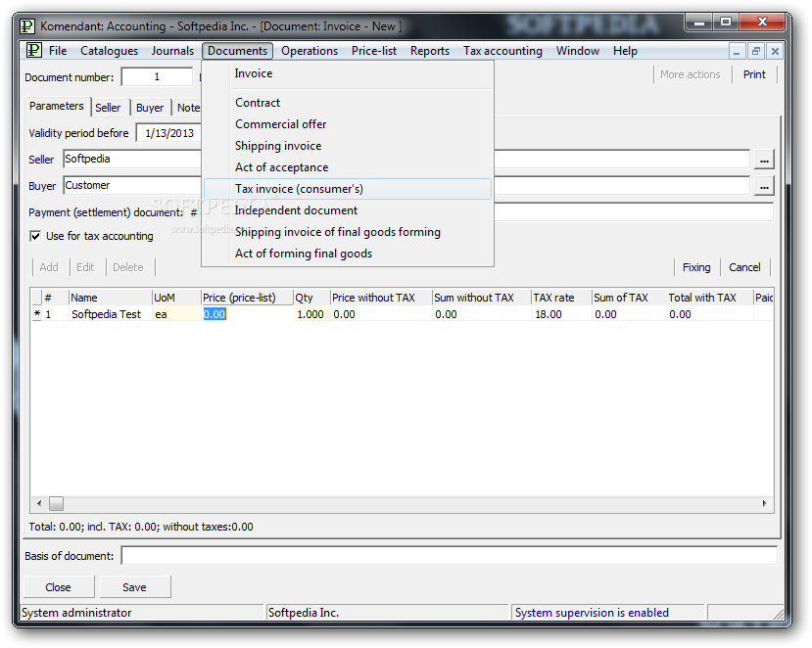Open the Seller browse ellipsis button

pyautogui.click(x=764, y=160)
